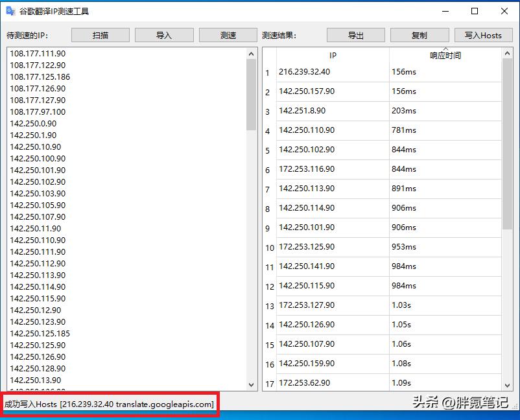Viewport: 520px width, 420px height.
Task: Select result row 216.239.32.40
Action: point(333,72)
